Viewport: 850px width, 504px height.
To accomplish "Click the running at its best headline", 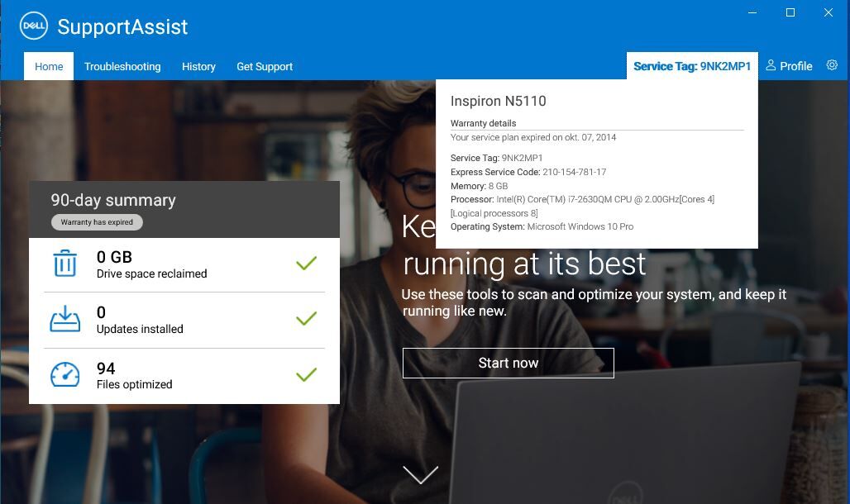I will pos(524,264).
